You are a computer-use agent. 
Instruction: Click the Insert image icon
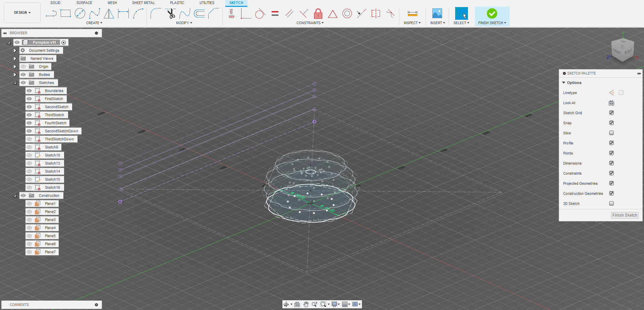(437, 13)
